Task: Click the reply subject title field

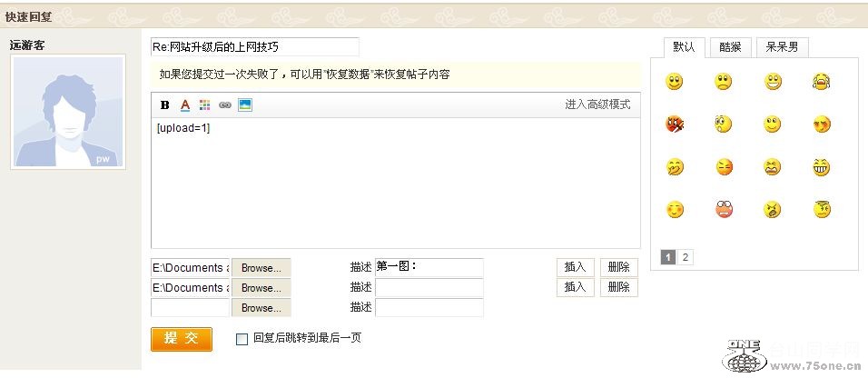Action: coord(254,46)
